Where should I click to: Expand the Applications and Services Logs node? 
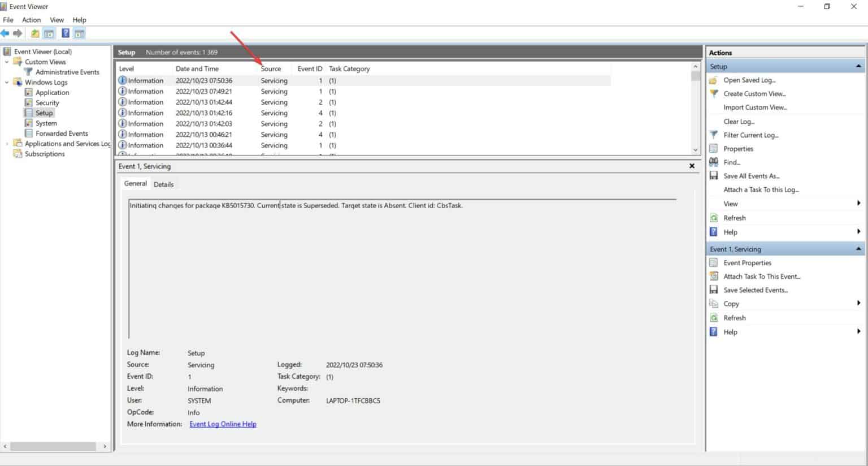point(6,143)
